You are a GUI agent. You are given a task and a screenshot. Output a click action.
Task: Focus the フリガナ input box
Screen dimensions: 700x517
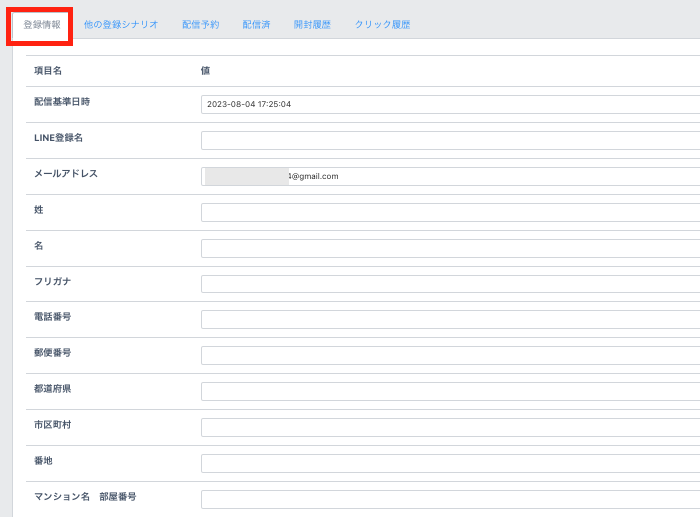pyautogui.click(x=450, y=284)
